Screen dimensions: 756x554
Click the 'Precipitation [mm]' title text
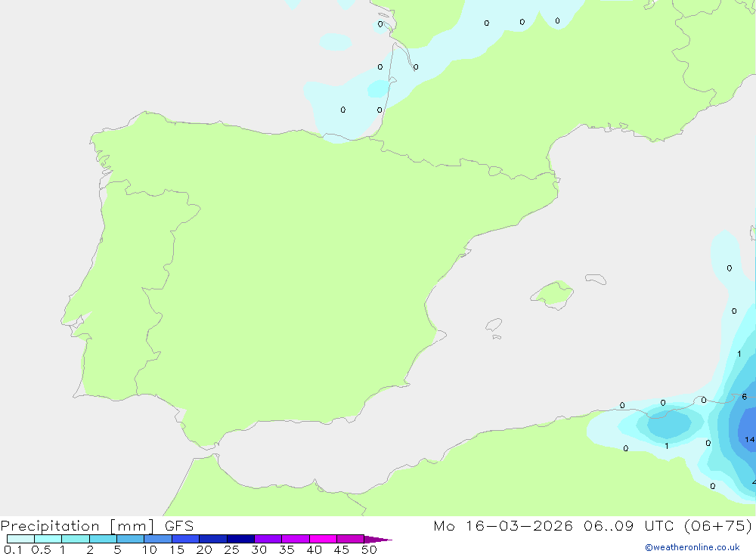pyautogui.click(x=77, y=526)
